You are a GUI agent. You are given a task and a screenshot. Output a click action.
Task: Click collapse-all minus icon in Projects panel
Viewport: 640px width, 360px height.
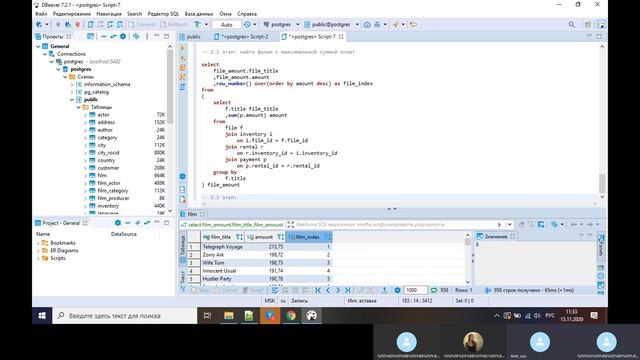pos(104,36)
